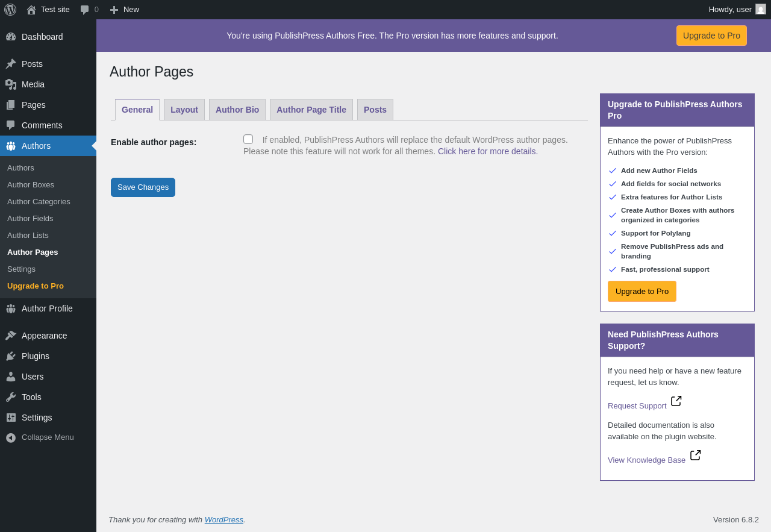The image size is (771, 532).
Task: Click the Media icon in sidebar
Action: click(11, 84)
